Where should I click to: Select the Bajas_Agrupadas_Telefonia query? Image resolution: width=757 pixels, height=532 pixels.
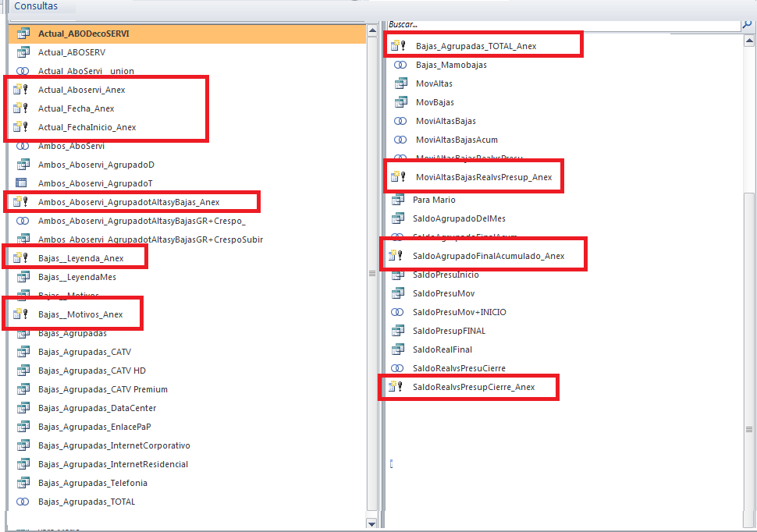92,483
